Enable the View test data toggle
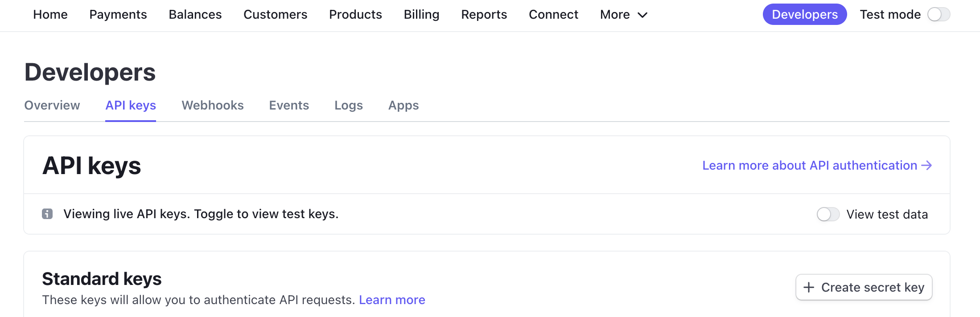Screen dimensions: 980x317 point(828,215)
